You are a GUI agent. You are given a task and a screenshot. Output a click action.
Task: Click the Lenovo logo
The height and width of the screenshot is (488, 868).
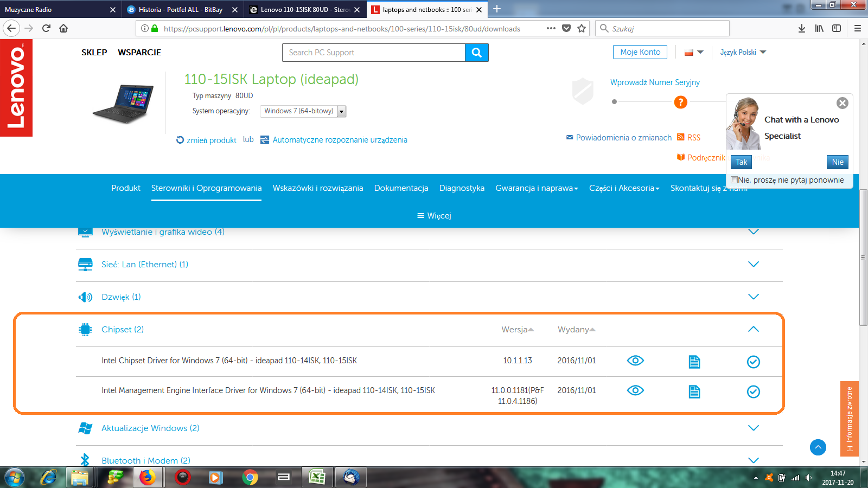16,88
